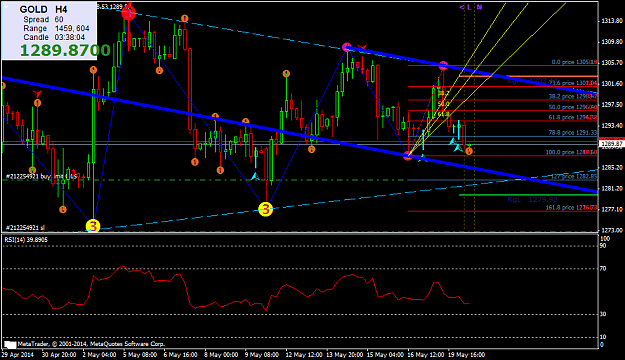Click the '9 May 08:00' time label
This screenshot has height=360, width=625.
[261, 354]
